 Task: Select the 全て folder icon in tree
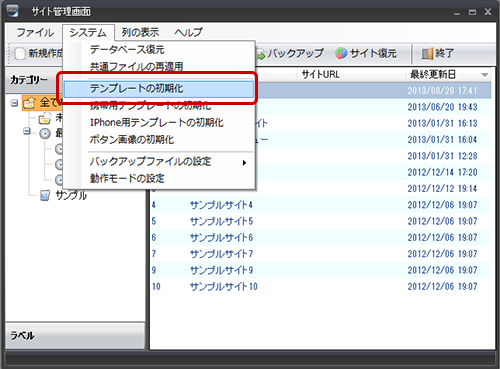pyautogui.click(x=29, y=103)
